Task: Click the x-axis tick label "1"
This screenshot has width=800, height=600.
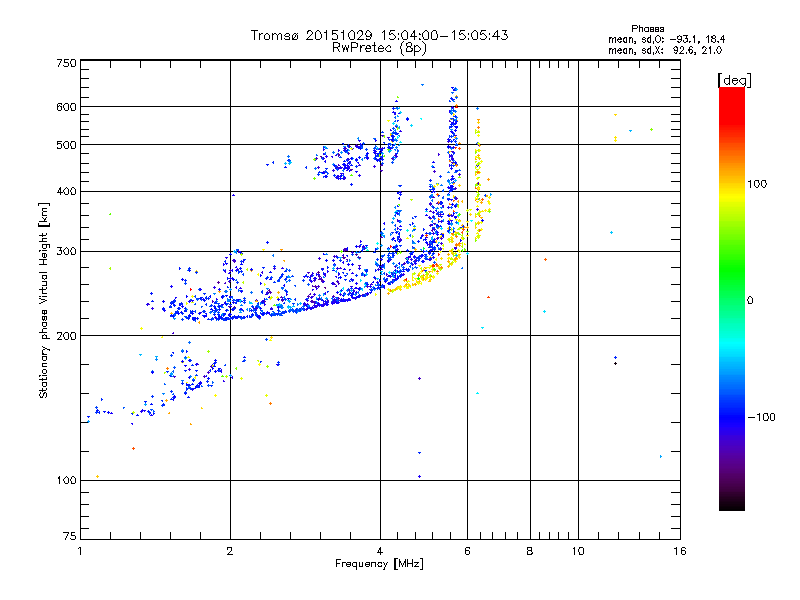Action: (80, 551)
